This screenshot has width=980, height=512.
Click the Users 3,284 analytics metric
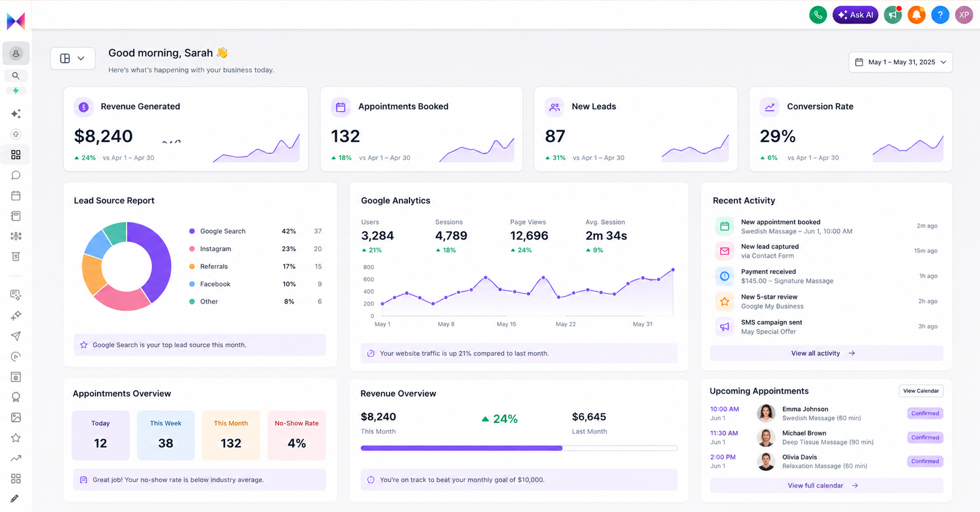coord(377,236)
